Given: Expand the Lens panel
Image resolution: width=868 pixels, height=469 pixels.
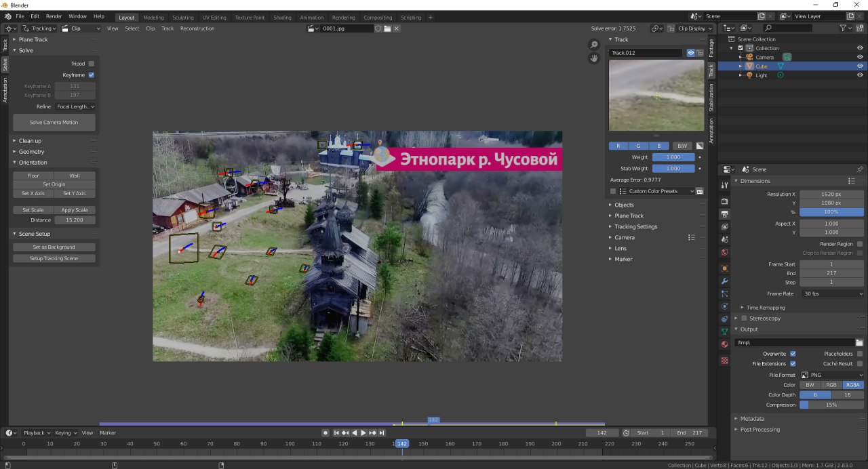Looking at the screenshot, I should pyautogui.click(x=620, y=248).
